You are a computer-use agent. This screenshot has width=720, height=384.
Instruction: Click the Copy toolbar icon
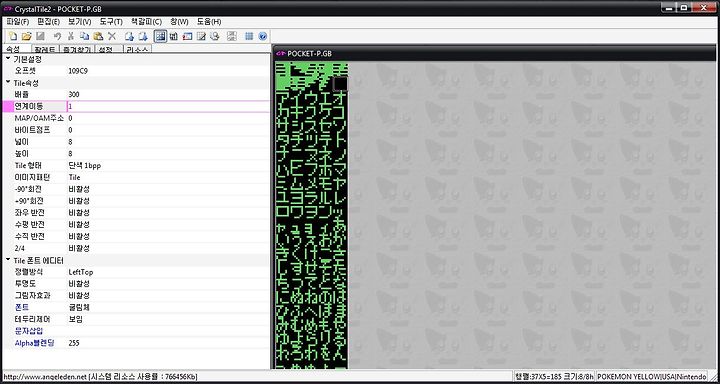pos(84,36)
